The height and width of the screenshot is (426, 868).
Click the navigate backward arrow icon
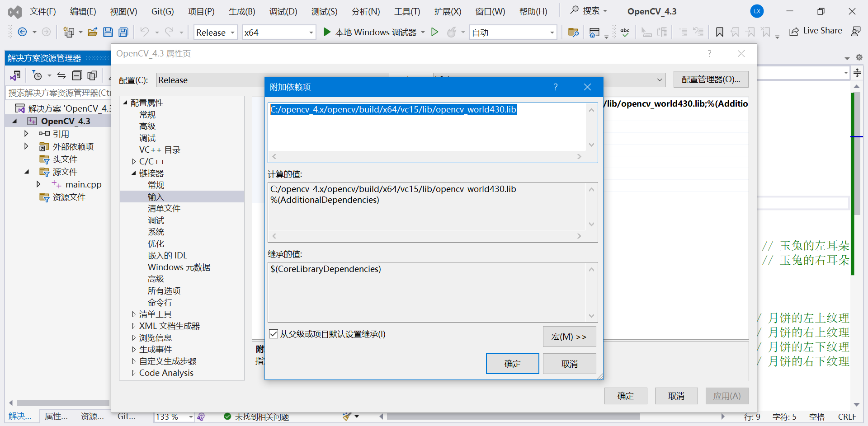tap(22, 32)
